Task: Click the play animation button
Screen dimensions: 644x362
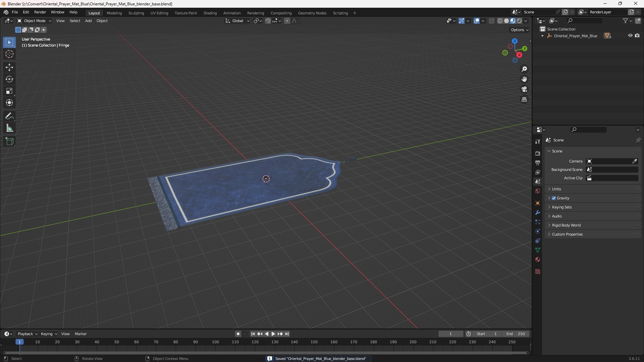Action: tap(273, 334)
